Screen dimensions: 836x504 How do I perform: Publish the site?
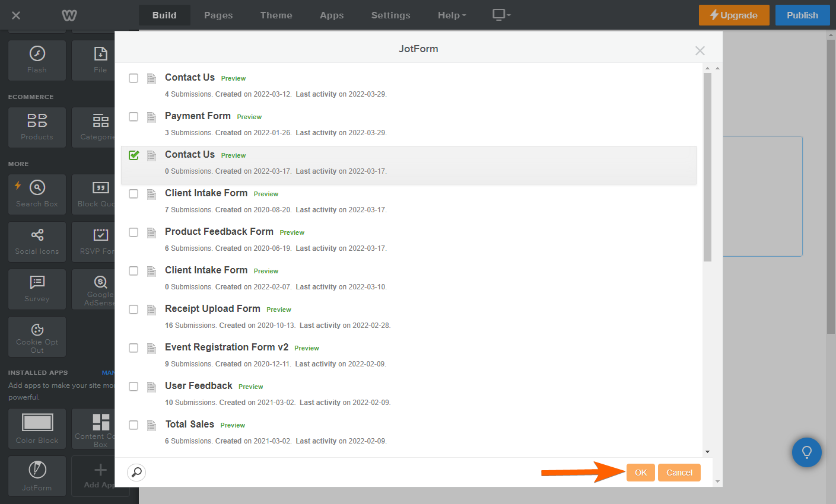(802, 15)
